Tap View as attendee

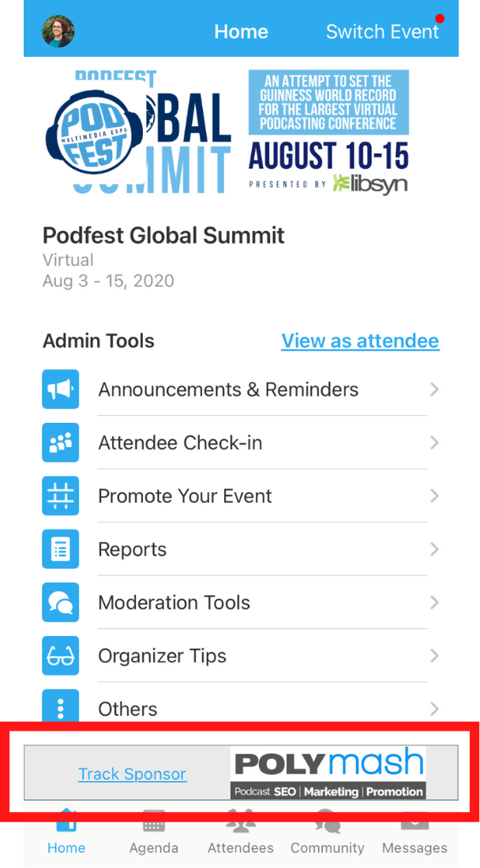point(360,340)
